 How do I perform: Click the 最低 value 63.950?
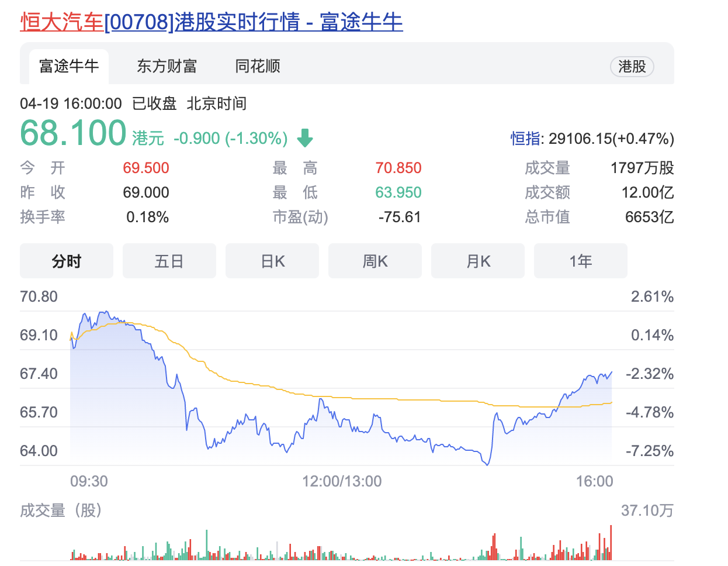(398, 193)
